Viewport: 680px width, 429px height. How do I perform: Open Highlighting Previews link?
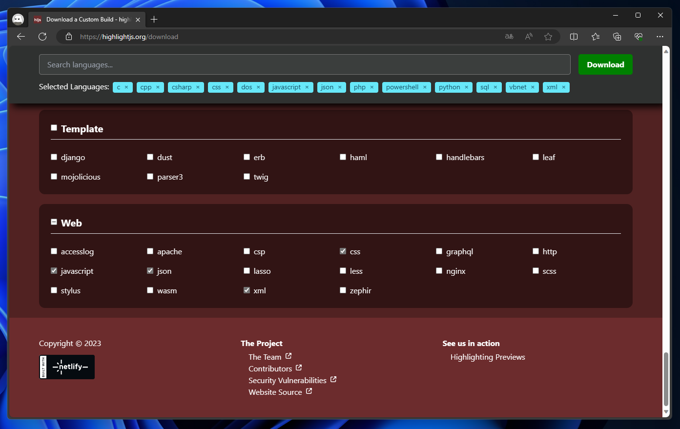(x=487, y=357)
